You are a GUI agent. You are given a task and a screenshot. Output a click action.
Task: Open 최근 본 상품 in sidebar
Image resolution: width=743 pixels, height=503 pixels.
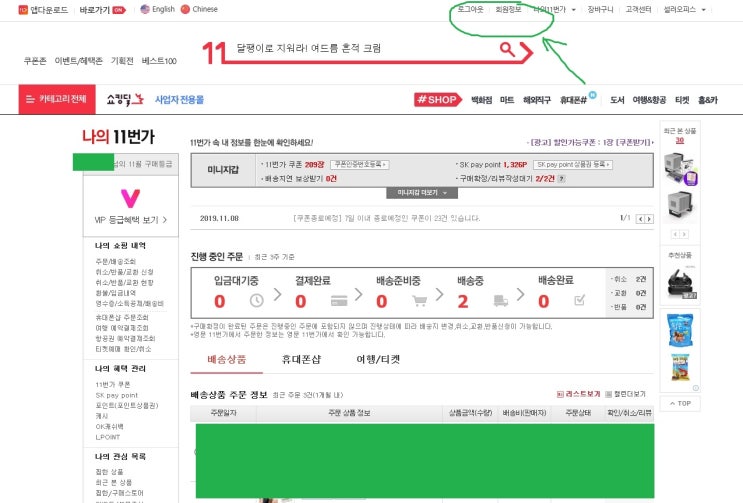[x=113, y=482]
